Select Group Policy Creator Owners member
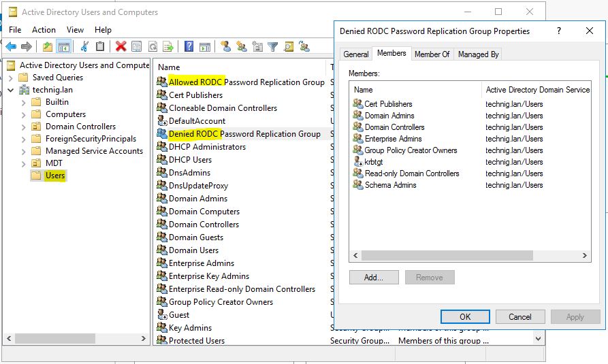 pos(405,150)
